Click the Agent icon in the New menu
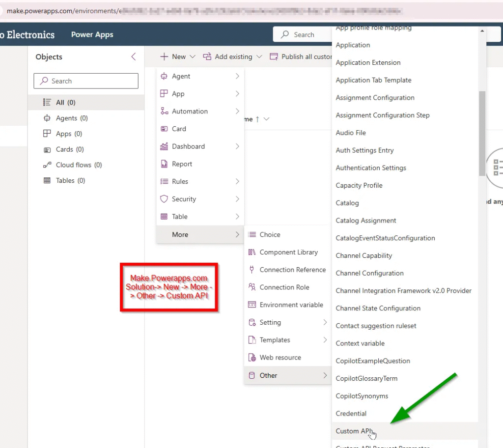 [x=164, y=76]
